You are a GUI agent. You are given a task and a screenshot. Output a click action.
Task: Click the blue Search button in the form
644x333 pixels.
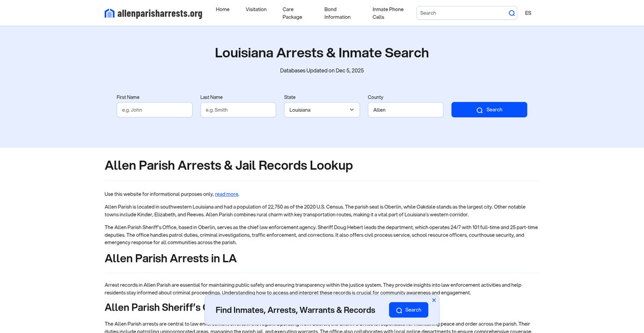coord(489,110)
